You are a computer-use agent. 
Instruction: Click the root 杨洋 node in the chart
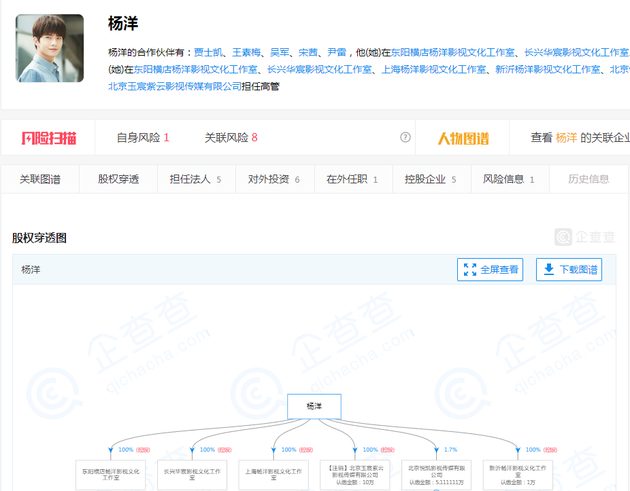pos(314,406)
